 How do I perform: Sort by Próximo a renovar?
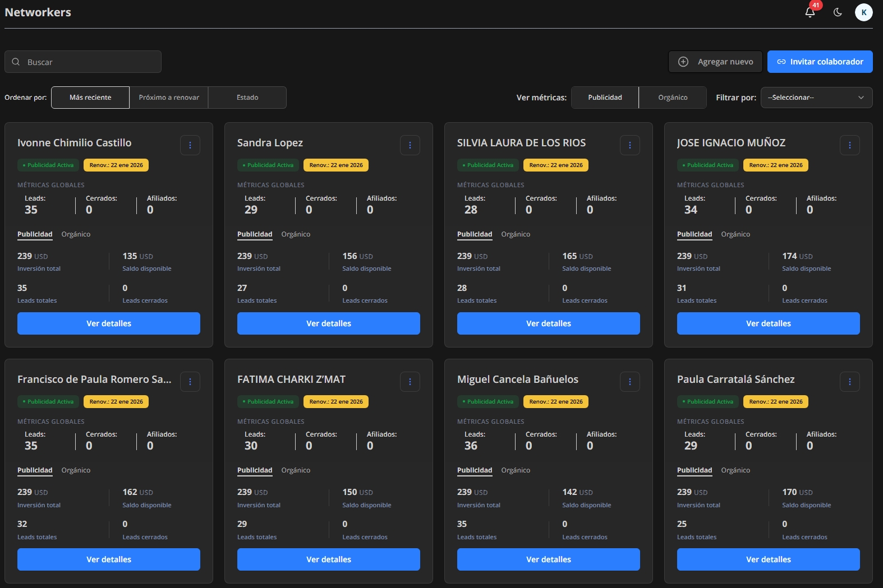169,98
